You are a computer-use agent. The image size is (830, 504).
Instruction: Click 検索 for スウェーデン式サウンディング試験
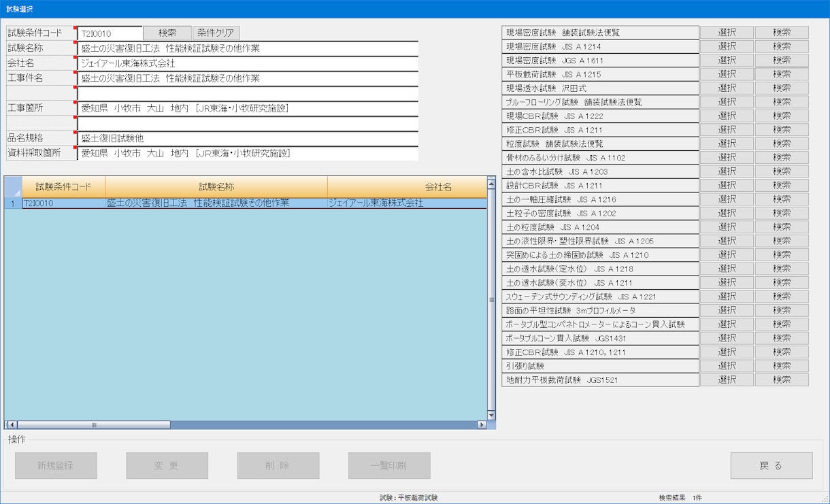point(782,297)
